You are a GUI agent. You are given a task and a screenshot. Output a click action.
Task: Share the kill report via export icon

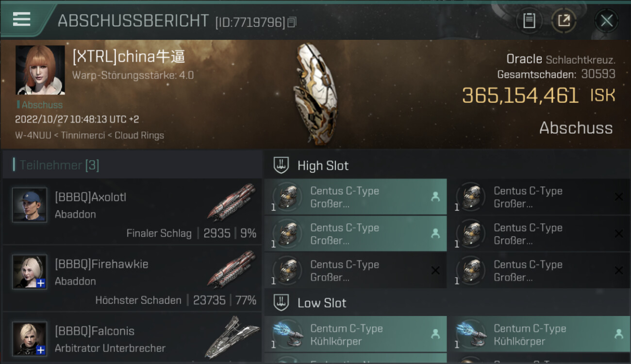(x=564, y=20)
